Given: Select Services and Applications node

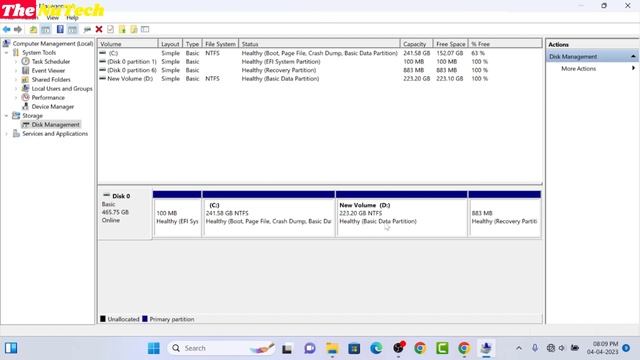Looking at the screenshot, I should pyautogui.click(x=55, y=133).
